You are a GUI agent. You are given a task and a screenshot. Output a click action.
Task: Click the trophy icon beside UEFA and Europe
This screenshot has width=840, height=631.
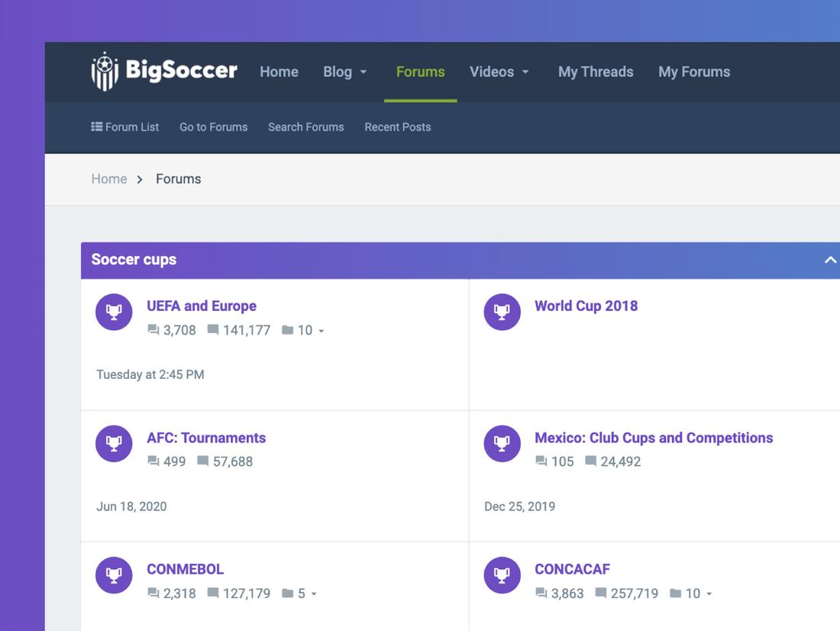113,312
